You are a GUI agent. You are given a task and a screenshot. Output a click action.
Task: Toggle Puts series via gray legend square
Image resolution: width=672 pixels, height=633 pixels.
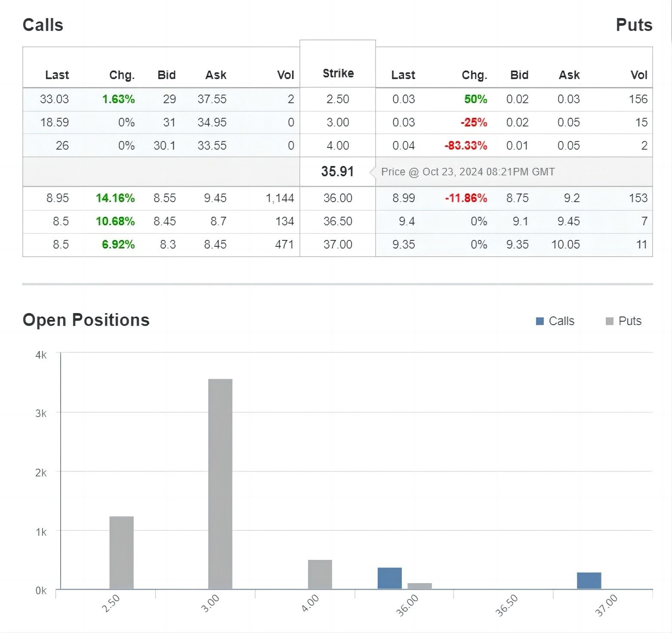click(x=609, y=321)
